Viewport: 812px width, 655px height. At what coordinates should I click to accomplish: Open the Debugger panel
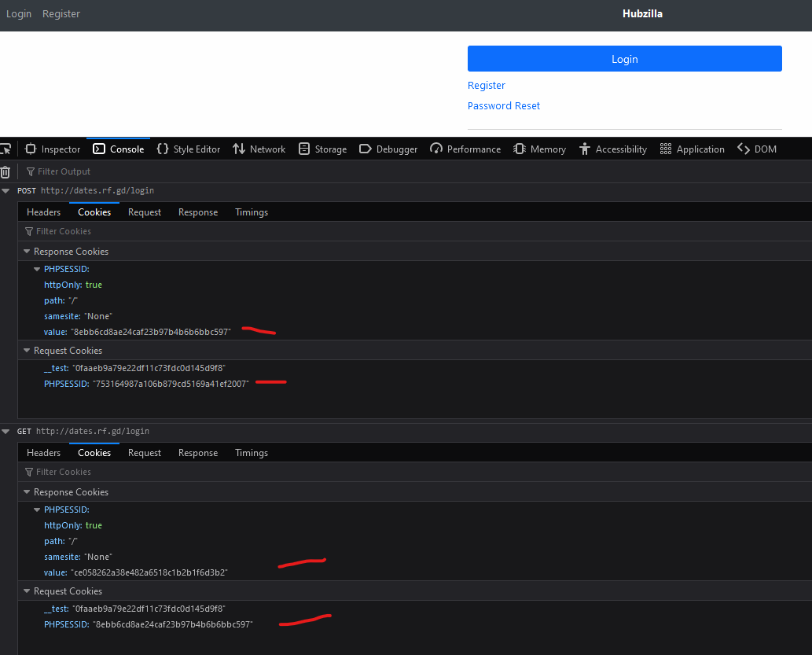click(388, 149)
